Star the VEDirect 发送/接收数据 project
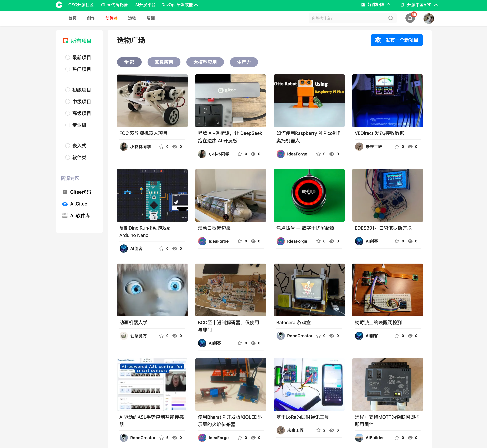The image size is (487, 448). coord(397,147)
